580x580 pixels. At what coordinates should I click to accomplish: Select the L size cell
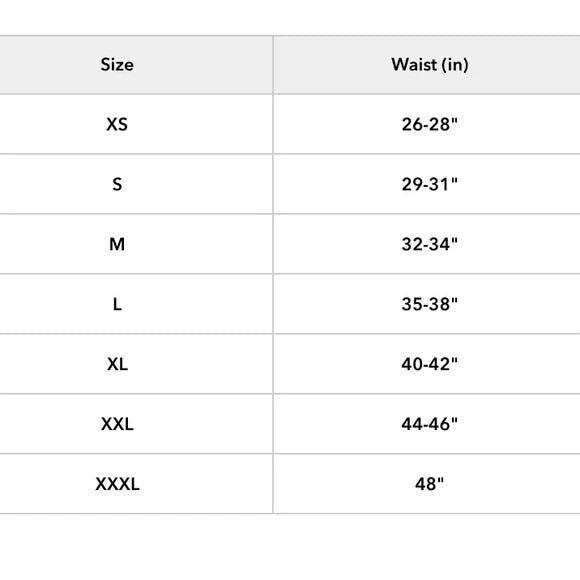coord(117,304)
